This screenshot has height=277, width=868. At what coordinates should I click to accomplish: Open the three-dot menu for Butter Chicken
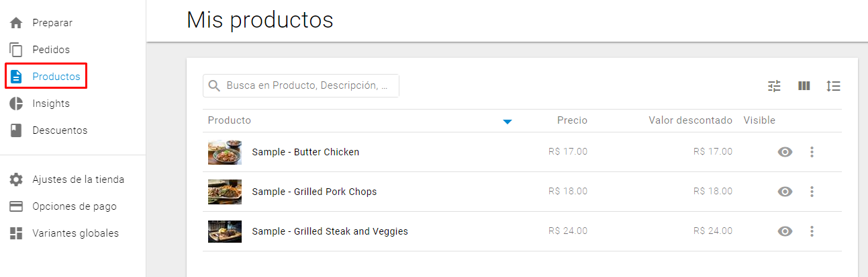[812, 152]
